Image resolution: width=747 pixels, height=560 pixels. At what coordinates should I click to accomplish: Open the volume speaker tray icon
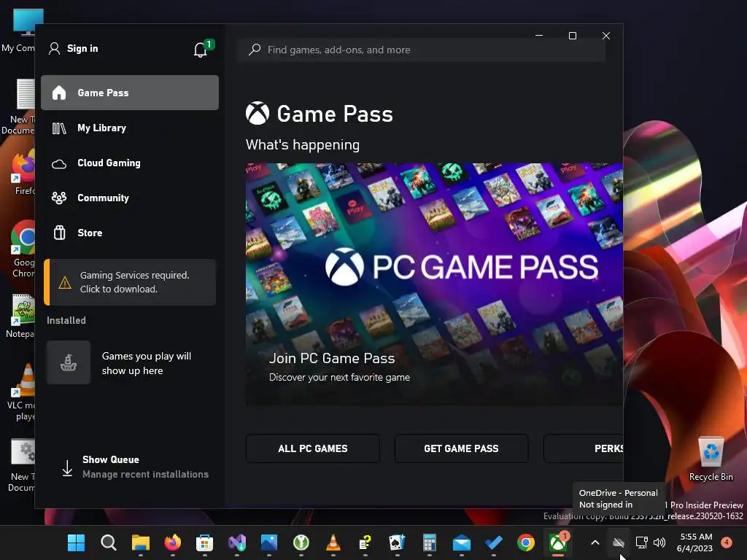tap(659, 542)
